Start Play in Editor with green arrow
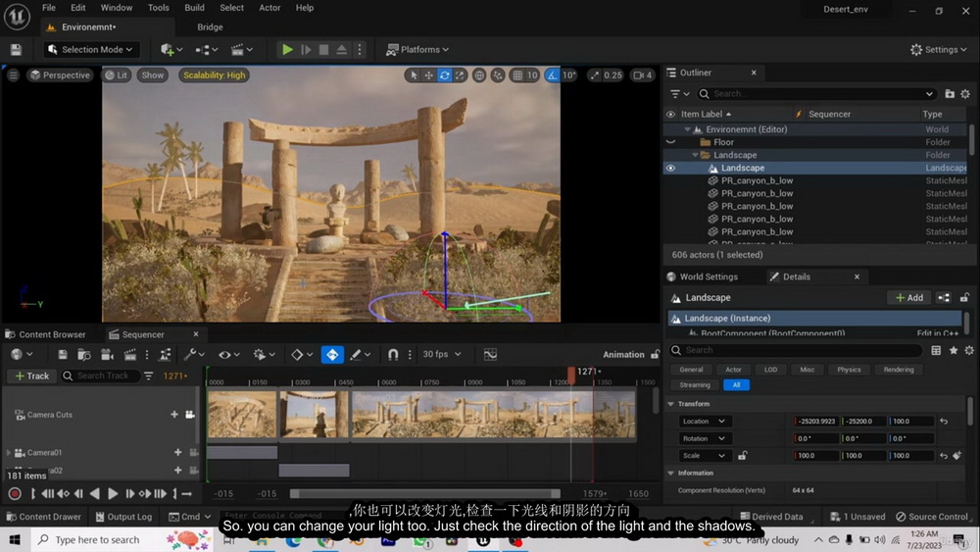 point(287,49)
